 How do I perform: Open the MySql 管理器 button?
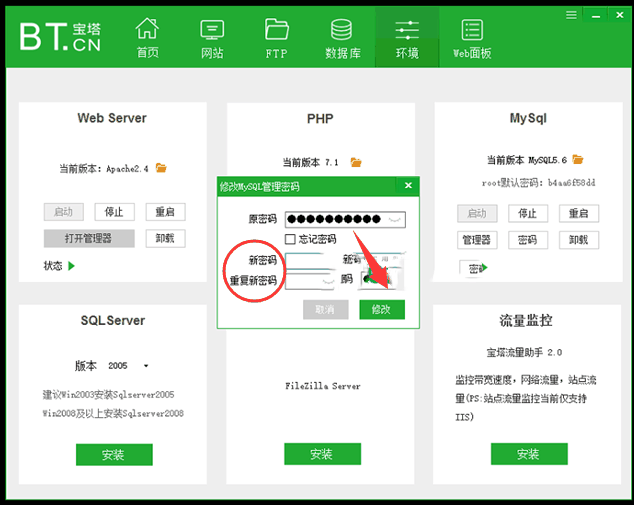tap(477, 240)
